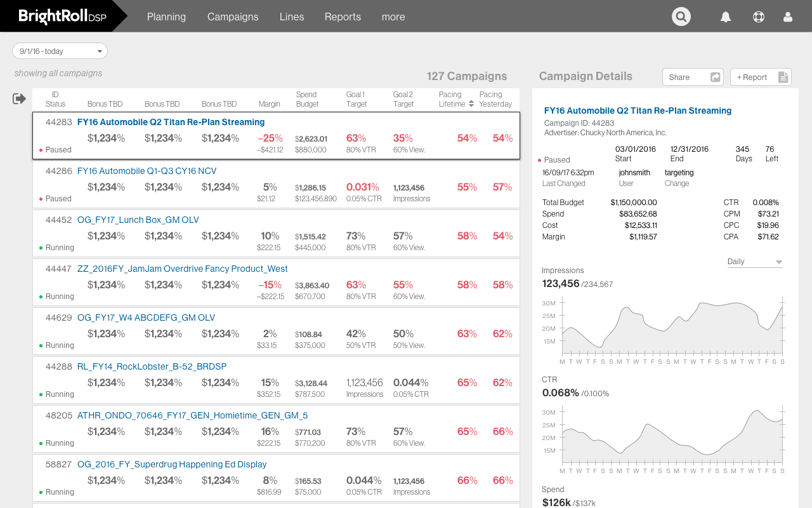Open the 9/1/16 - today date range dropdown
Image resolution: width=812 pixels, height=508 pixels.
60,50
